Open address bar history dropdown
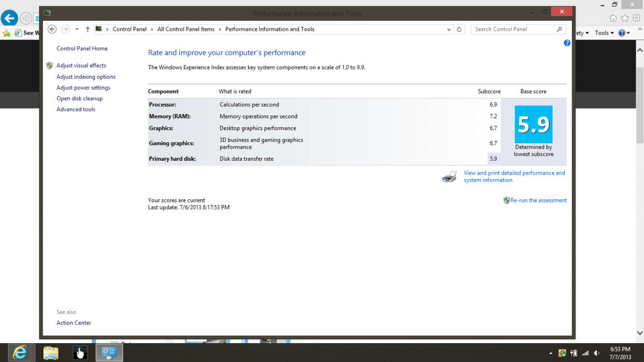Image resolution: width=644 pixels, height=362 pixels. 449,29
